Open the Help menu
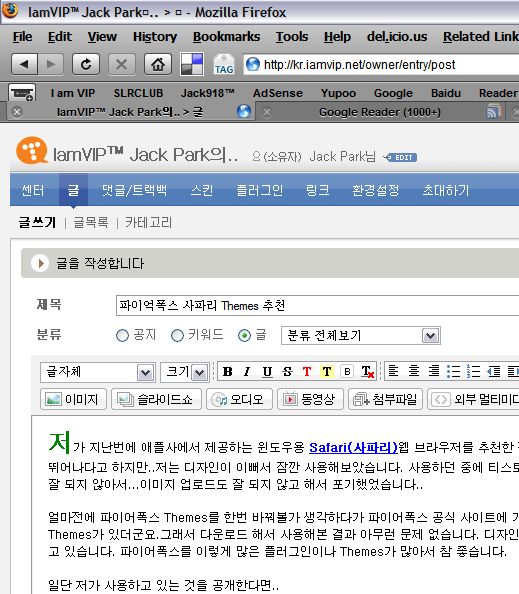This screenshot has height=594, width=519. (x=337, y=37)
